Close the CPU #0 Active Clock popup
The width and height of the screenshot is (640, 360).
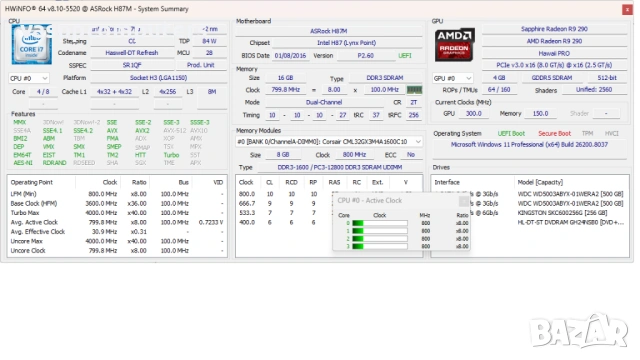[463, 201]
